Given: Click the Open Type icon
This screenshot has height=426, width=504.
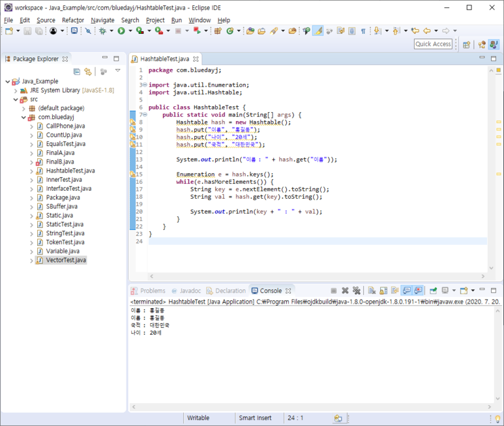Looking at the screenshot, I should coord(251,31).
